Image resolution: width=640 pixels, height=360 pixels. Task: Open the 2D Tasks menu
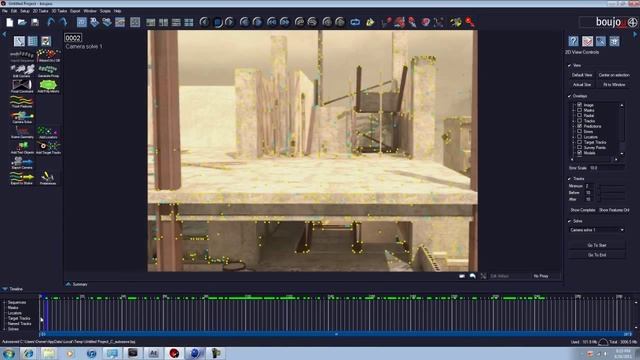(40, 11)
